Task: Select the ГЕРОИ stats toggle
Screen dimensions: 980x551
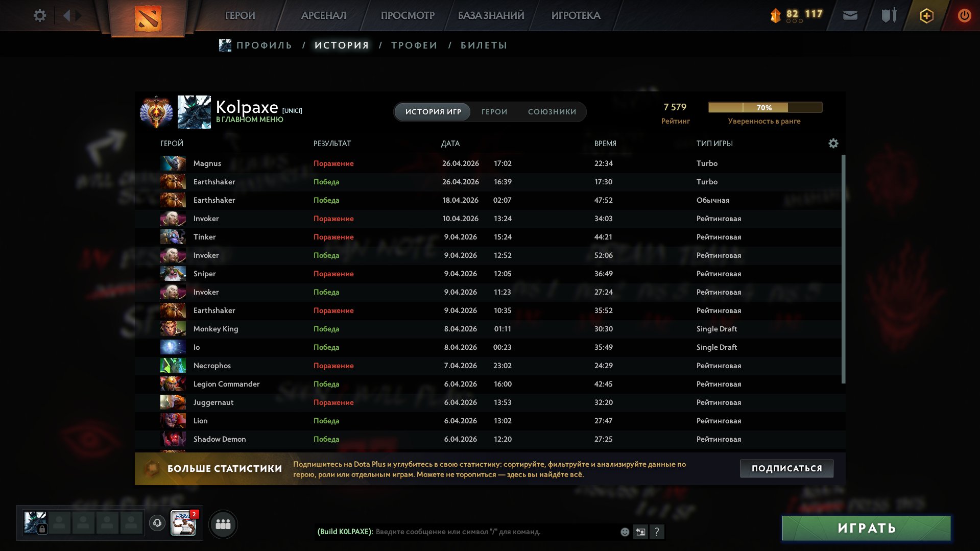Action: pos(494,112)
